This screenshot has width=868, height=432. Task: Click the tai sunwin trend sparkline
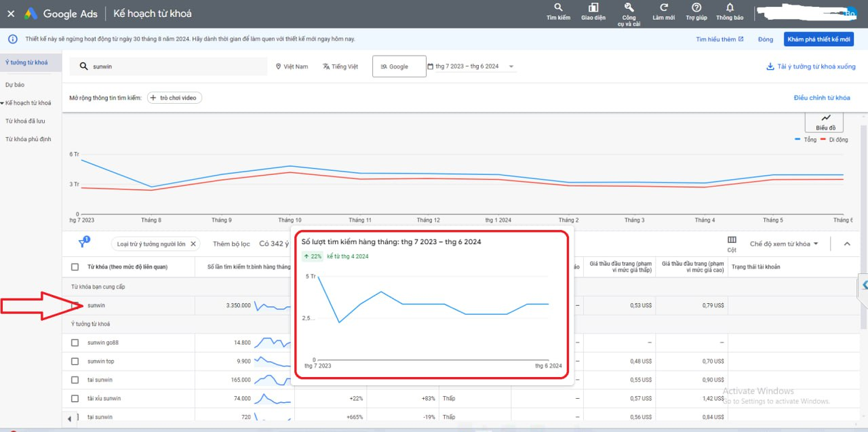coord(272,380)
